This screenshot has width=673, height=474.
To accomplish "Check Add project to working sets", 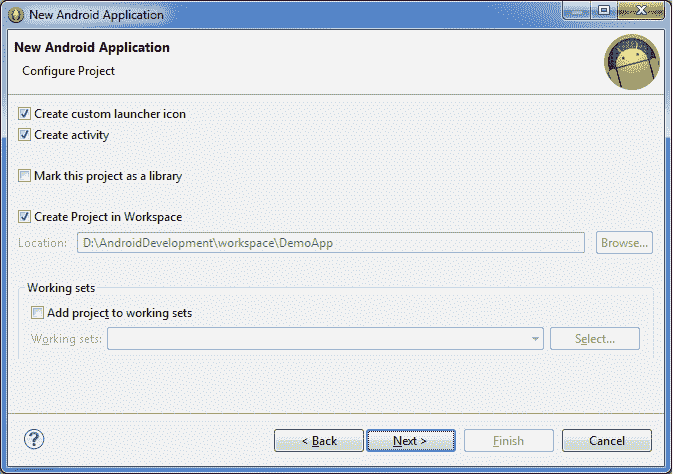I will [x=37, y=313].
